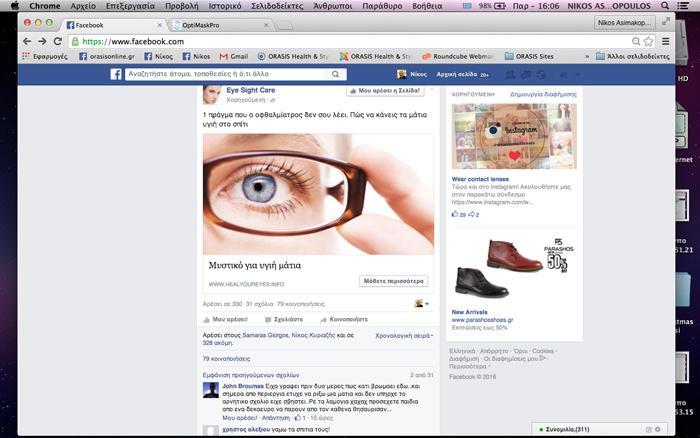The width and height of the screenshot is (700, 438).
Task: Open the Chrome hamburger menu
Action: pos(665,41)
